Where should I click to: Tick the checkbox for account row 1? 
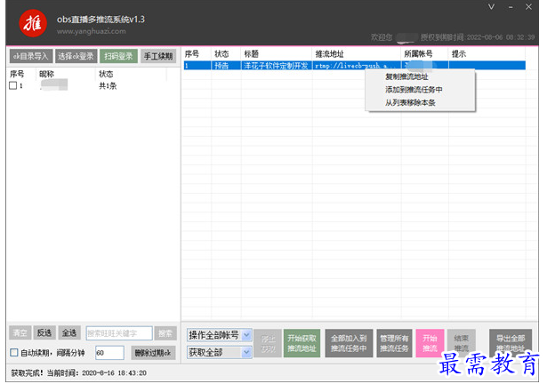click(12, 86)
